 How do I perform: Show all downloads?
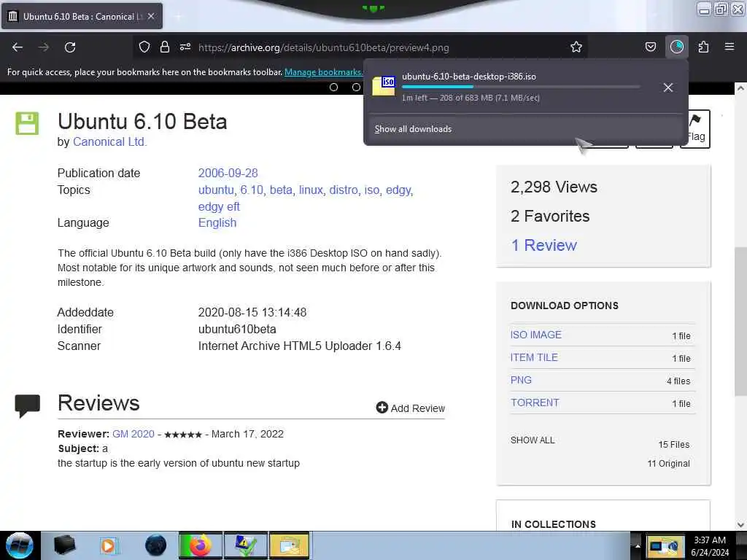click(x=413, y=129)
